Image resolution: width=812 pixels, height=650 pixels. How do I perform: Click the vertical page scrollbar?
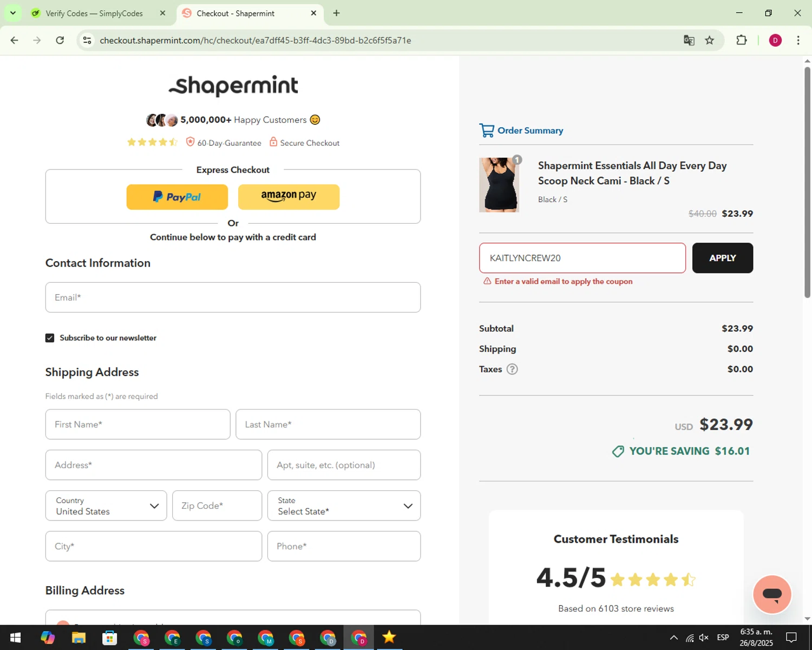pos(807,182)
